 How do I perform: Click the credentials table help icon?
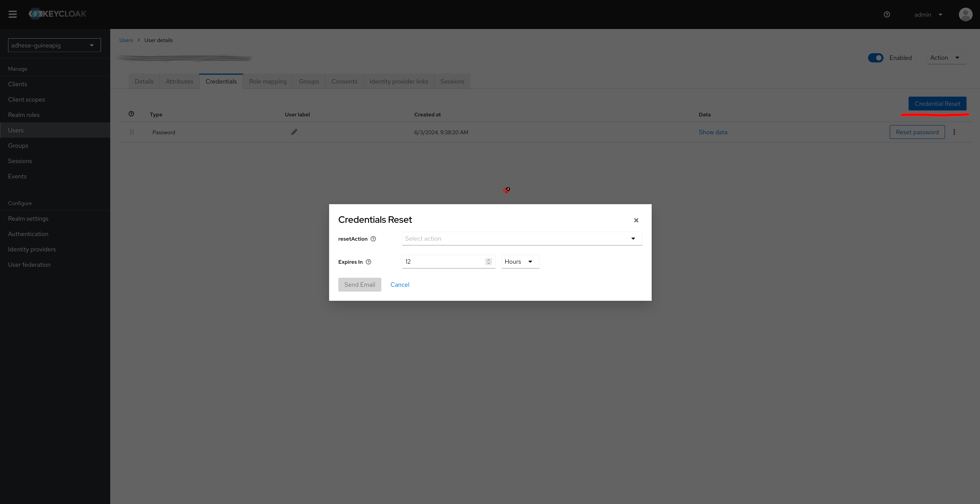(x=131, y=114)
